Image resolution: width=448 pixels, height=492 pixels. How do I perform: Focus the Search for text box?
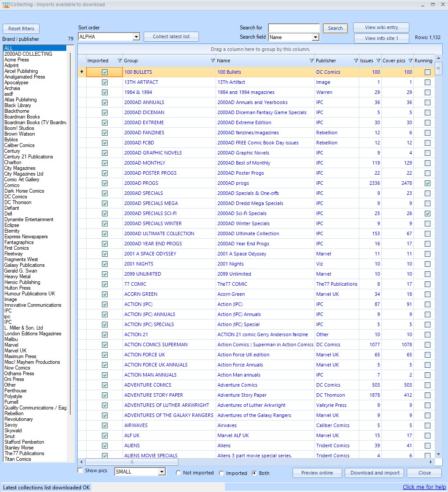[x=294, y=28]
